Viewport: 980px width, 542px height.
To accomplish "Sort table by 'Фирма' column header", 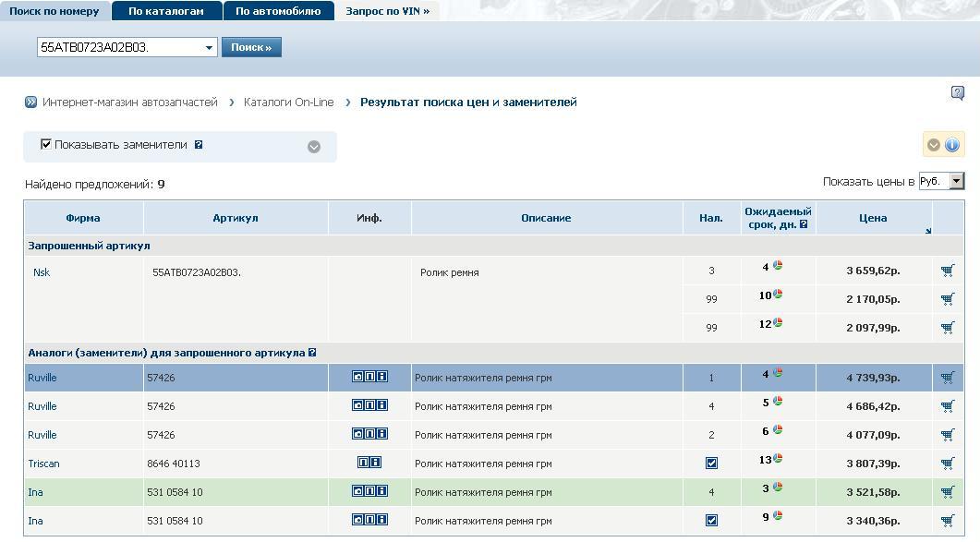I will point(83,218).
